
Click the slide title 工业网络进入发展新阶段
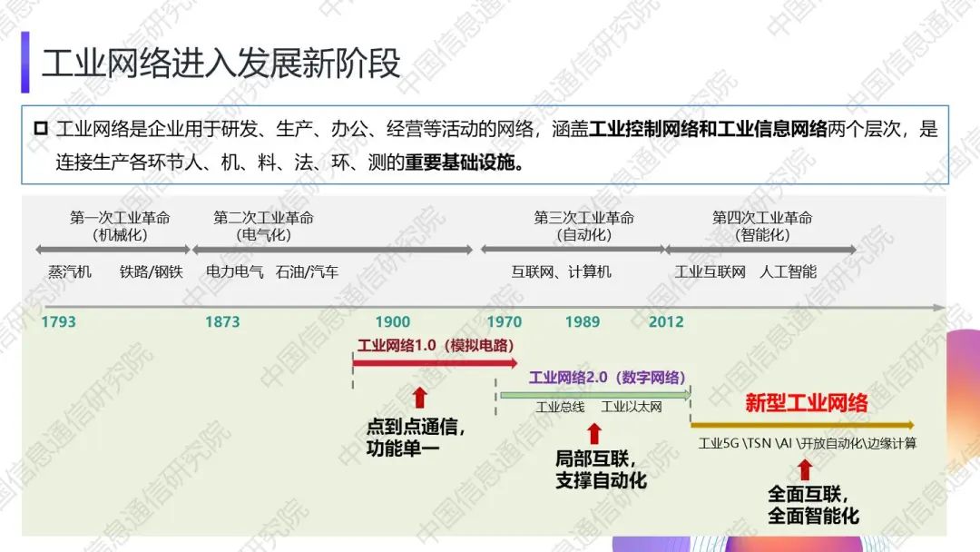(x=221, y=63)
